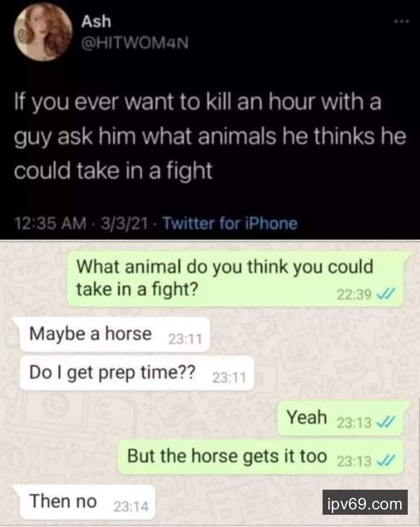Click read ticks on horse gets it message
The height and width of the screenshot is (527, 420).
click(386, 461)
